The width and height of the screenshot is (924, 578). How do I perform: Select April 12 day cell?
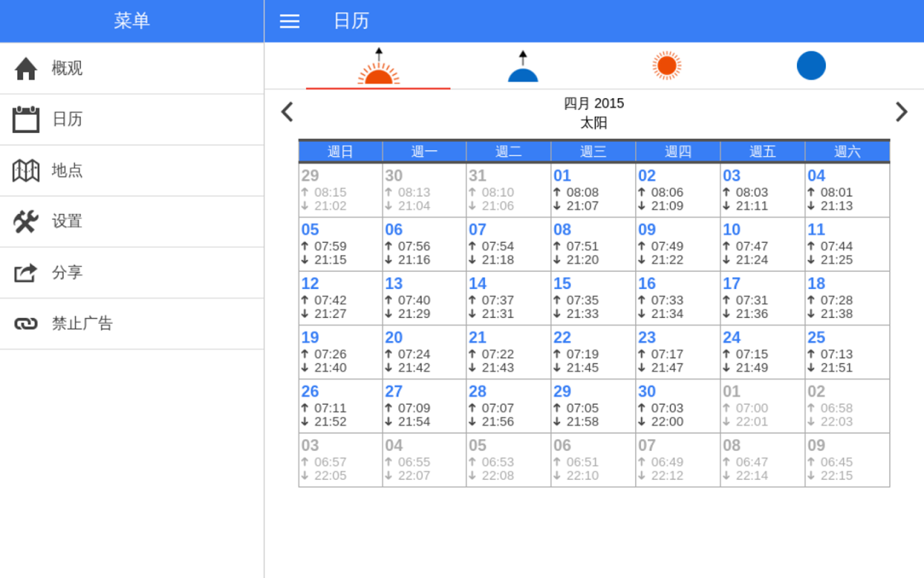[340, 298]
